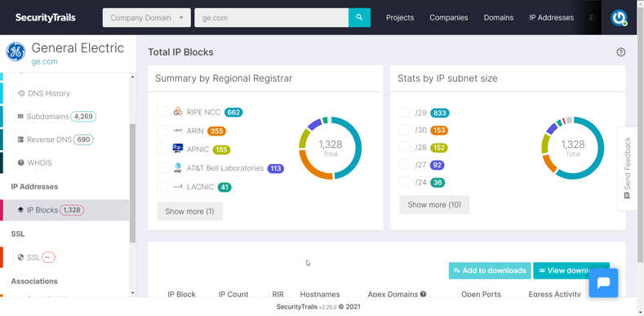Open the help question mark icon
644x316 pixels.
(620, 52)
